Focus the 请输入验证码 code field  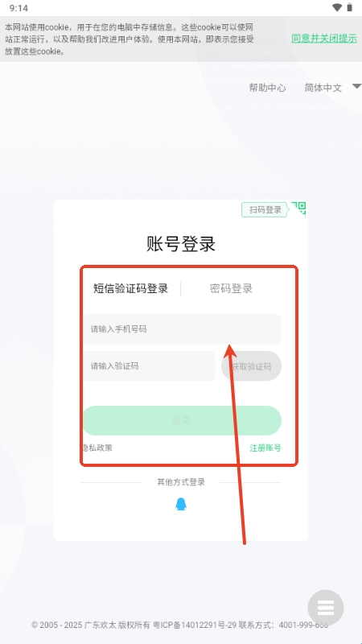[149, 366]
